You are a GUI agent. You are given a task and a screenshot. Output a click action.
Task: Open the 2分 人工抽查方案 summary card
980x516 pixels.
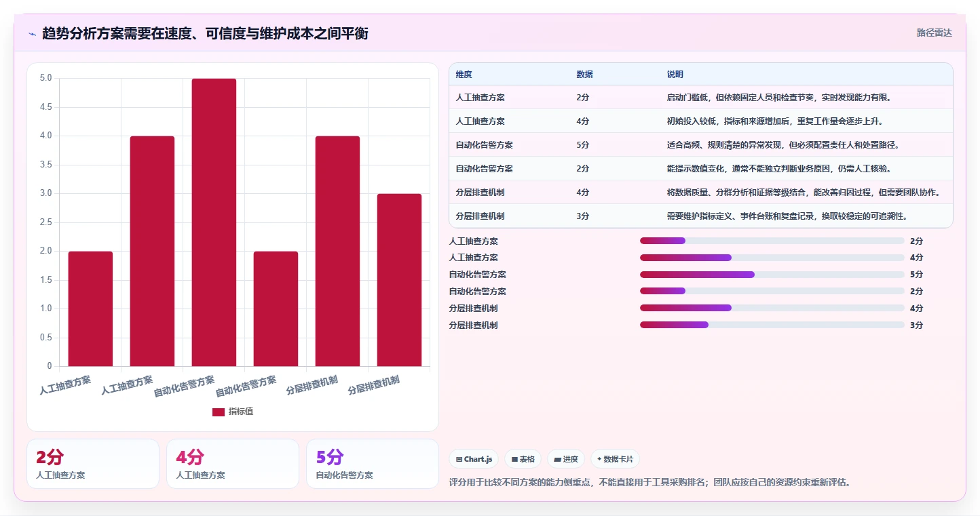pyautogui.click(x=93, y=464)
